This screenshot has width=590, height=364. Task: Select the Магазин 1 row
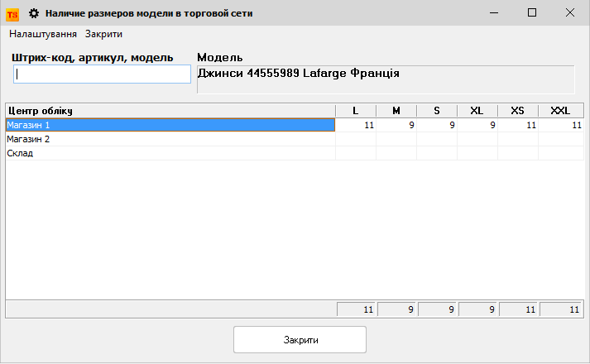[x=170, y=125]
